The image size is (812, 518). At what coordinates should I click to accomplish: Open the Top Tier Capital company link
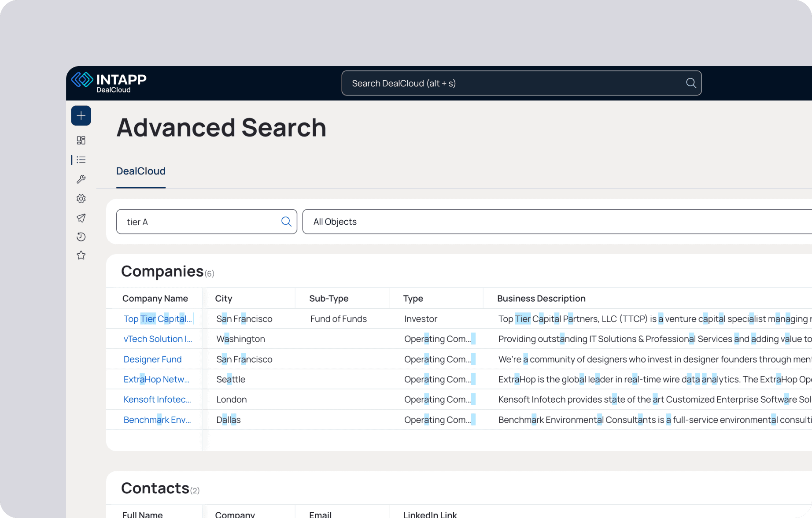[158, 319]
